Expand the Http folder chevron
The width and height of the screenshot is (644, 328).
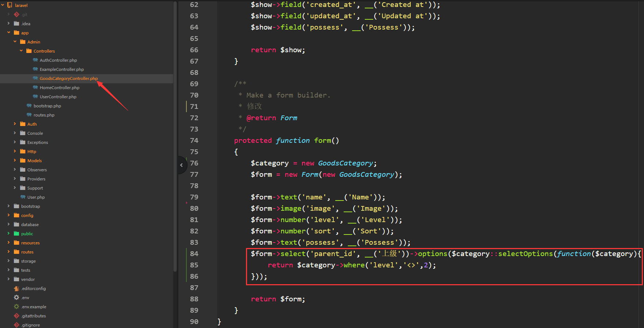[x=15, y=151]
